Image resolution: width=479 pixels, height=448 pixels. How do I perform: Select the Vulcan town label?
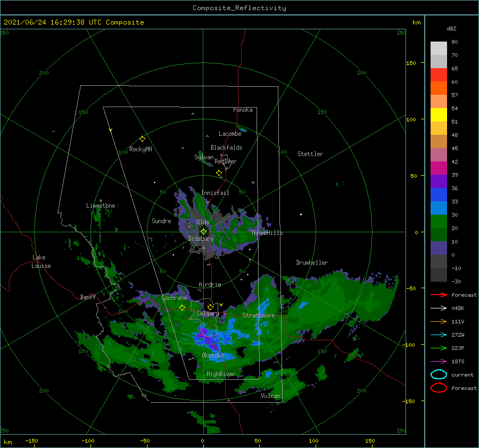tap(271, 396)
